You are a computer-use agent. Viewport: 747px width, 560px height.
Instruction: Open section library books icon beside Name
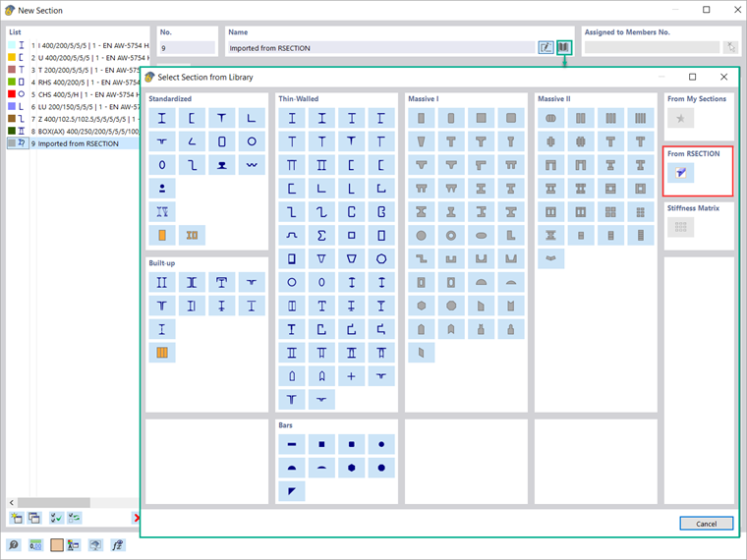(x=564, y=47)
